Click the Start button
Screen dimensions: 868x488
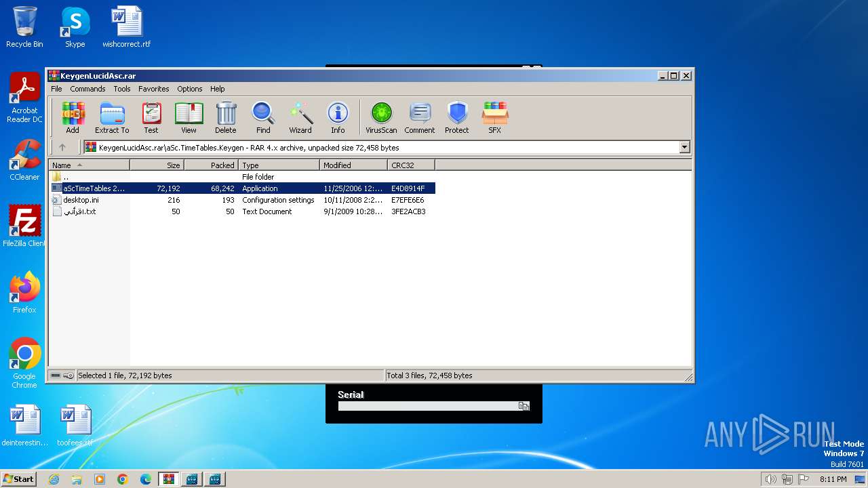[x=18, y=479]
